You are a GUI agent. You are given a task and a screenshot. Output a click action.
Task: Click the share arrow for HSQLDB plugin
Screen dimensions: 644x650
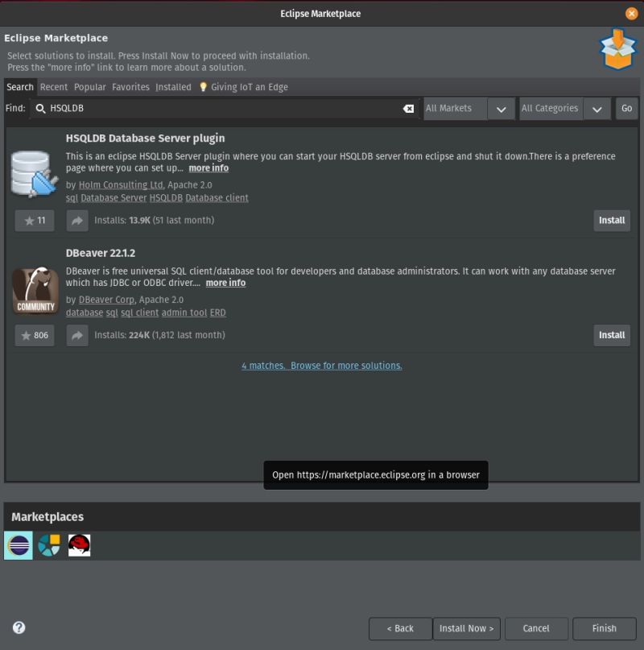point(77,220)
